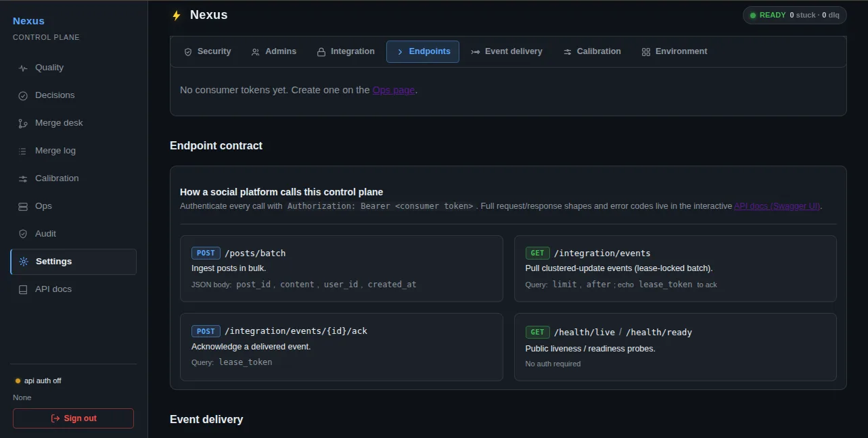The image size is (868, 438).
Task: Click the Quality pulse icon in sidebar
Action: pyautogui.click(x=23, y=68)
